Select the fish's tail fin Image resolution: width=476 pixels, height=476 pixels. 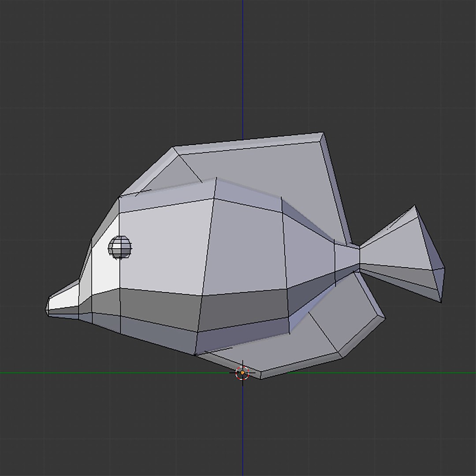point(402,254)
